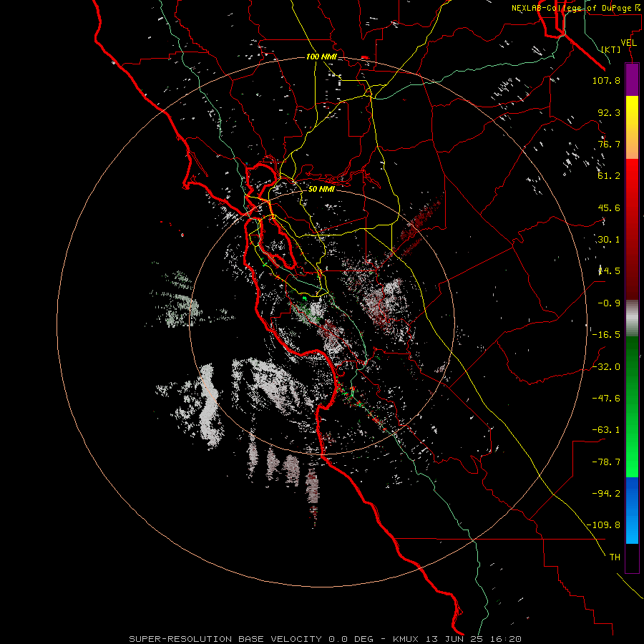Click the -32.0 scale value
Image resolution: width=644 pixels, height=644 pixels.
606,367
